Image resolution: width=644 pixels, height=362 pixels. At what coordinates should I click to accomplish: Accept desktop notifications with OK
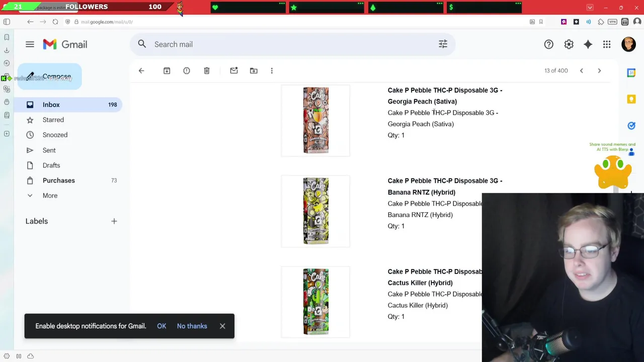[x=162, y=326]
